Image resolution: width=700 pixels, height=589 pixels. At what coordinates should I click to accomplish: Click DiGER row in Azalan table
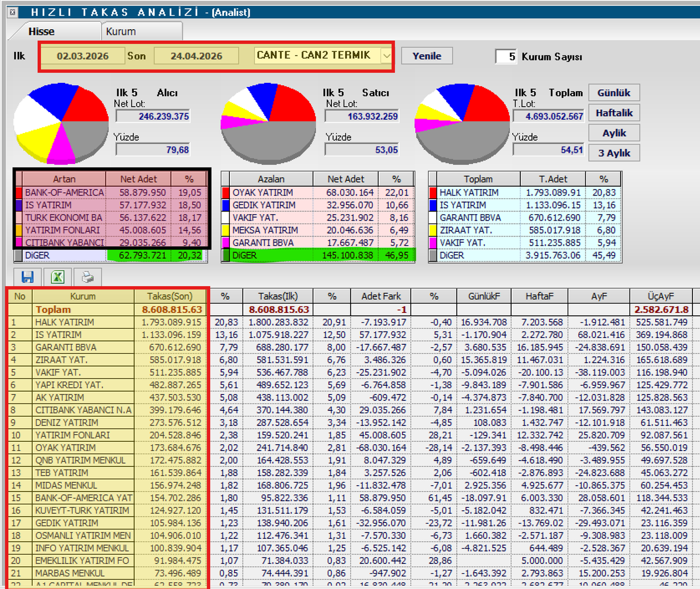[x=319, y=255]
